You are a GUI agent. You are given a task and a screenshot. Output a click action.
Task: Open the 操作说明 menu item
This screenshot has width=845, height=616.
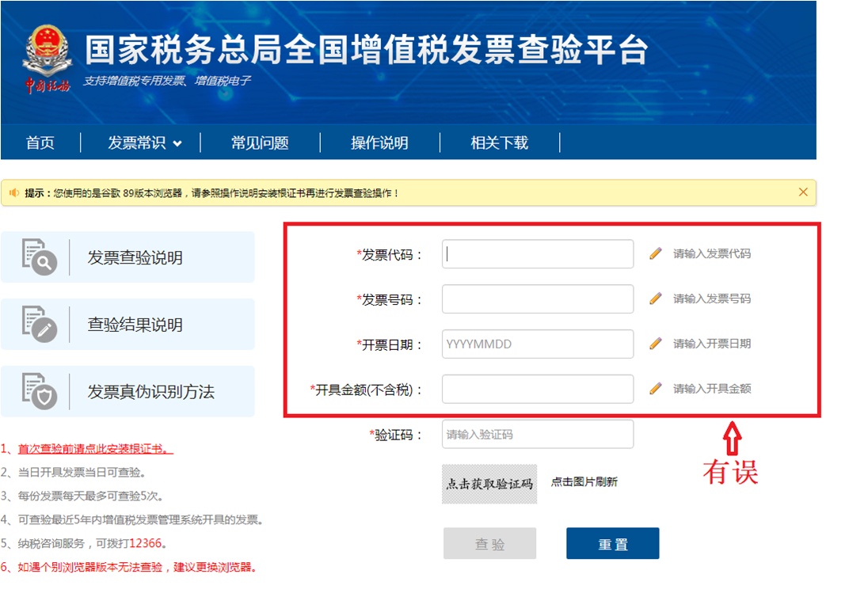click(380, 143)
